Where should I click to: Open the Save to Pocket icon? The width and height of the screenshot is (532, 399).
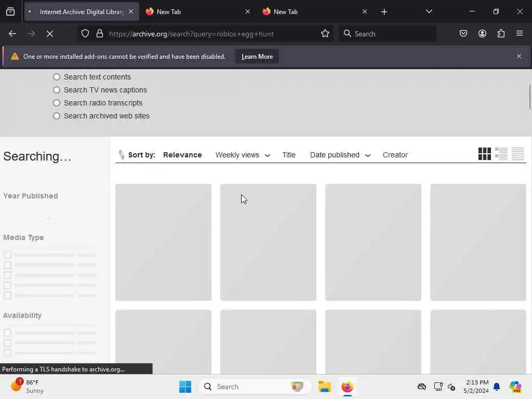463,34
